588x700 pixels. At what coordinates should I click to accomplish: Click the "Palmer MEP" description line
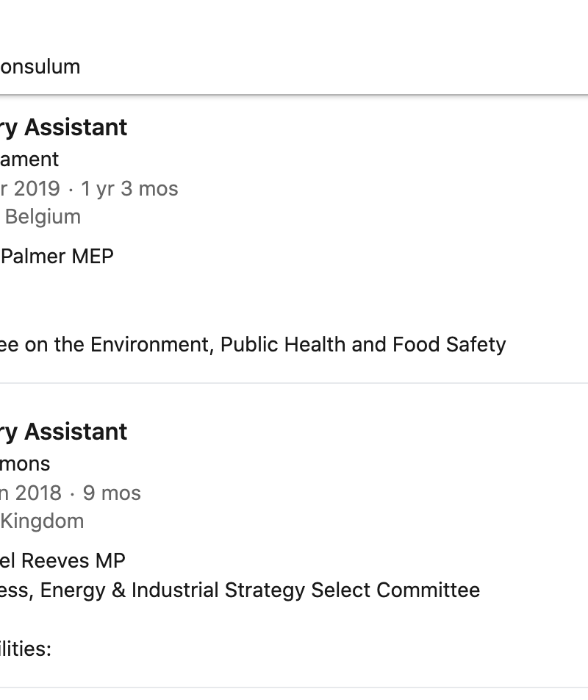pyautogui.click(x=57, y=257)
